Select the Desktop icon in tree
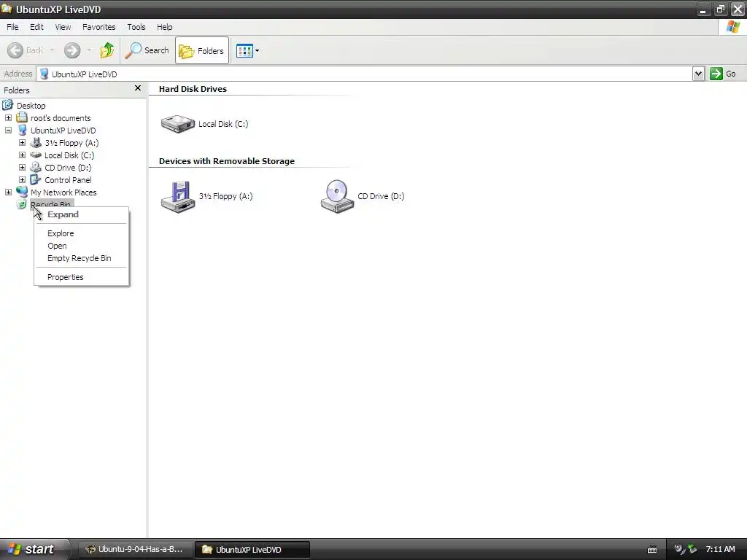Screen dimensions: 747x560 point(7,105)
